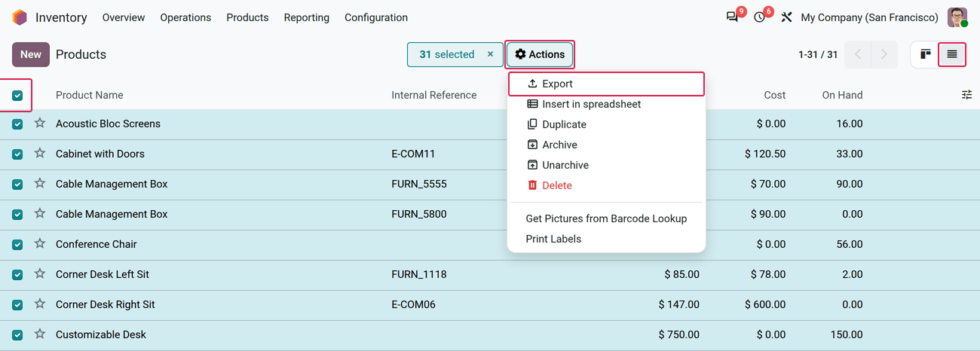Go to previous page arrow

pos(857,54)
